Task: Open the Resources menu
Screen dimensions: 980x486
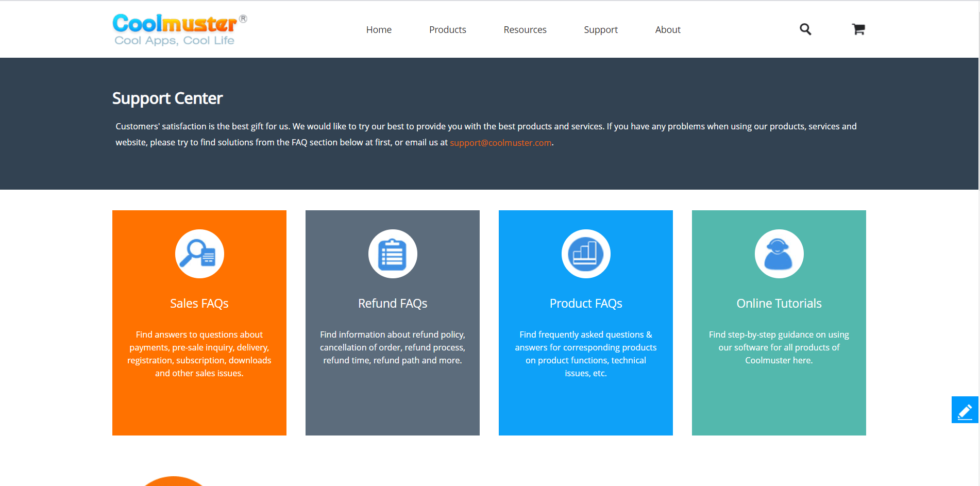Action: pyautogui.click(x=525, y=30)
